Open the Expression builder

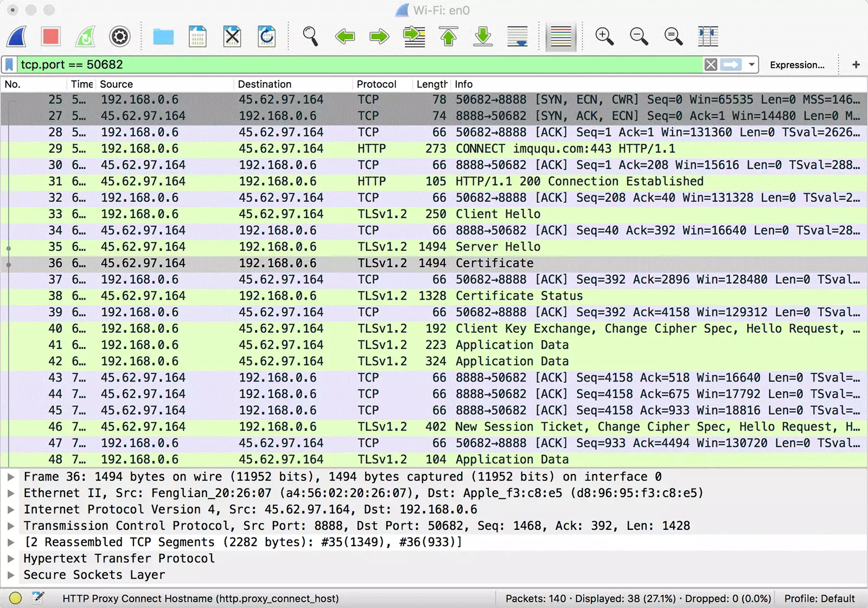pyautogui.click(x=797, y=65)
